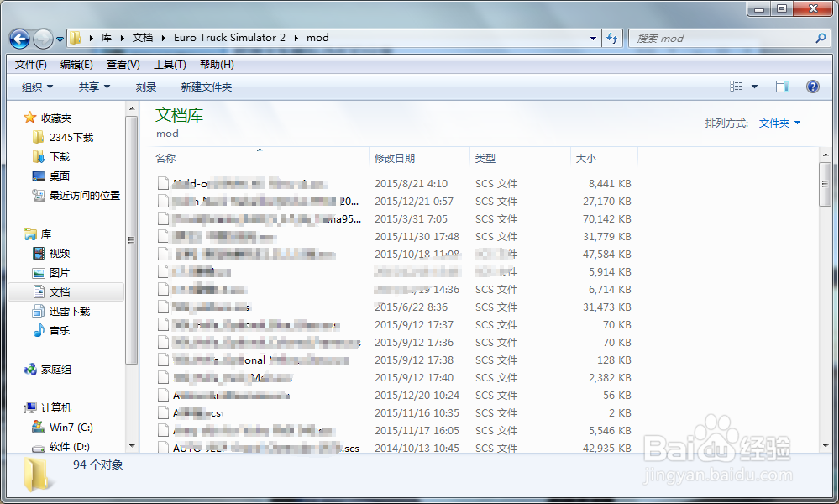This screenshot has height=504, width=839.
Task: Change view with the view mode icon
Action: tap(737, 87)
